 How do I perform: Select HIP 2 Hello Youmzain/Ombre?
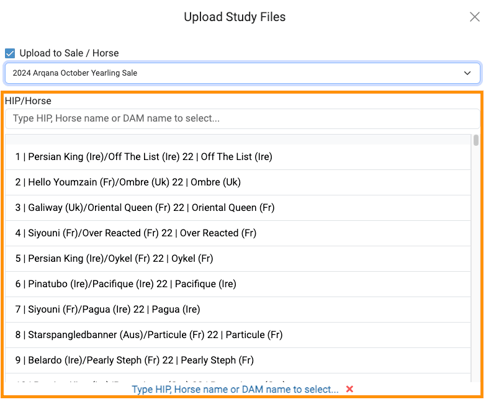pyautogui.click(x=238, y=182)
